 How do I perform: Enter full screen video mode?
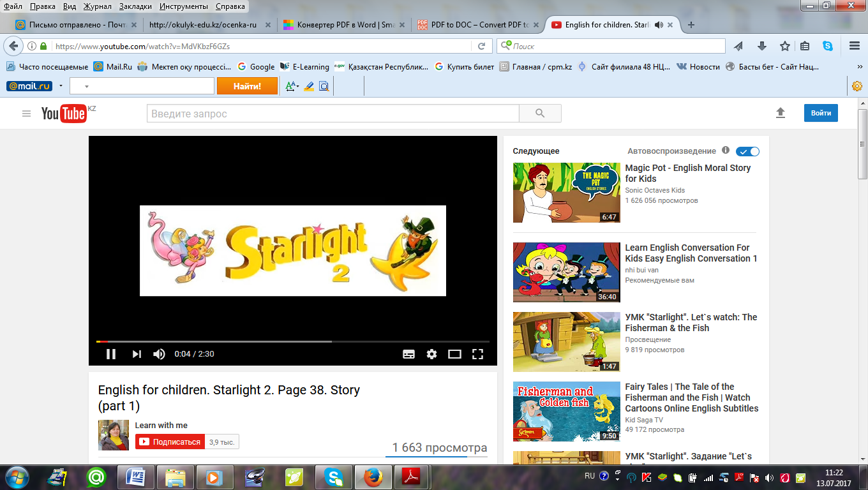coord(477,354)
